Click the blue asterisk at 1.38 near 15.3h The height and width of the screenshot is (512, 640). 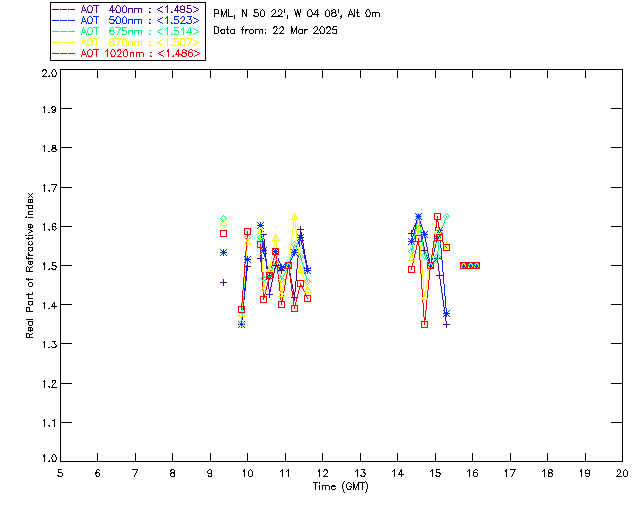pyautogui.click(x=447, y=313)
